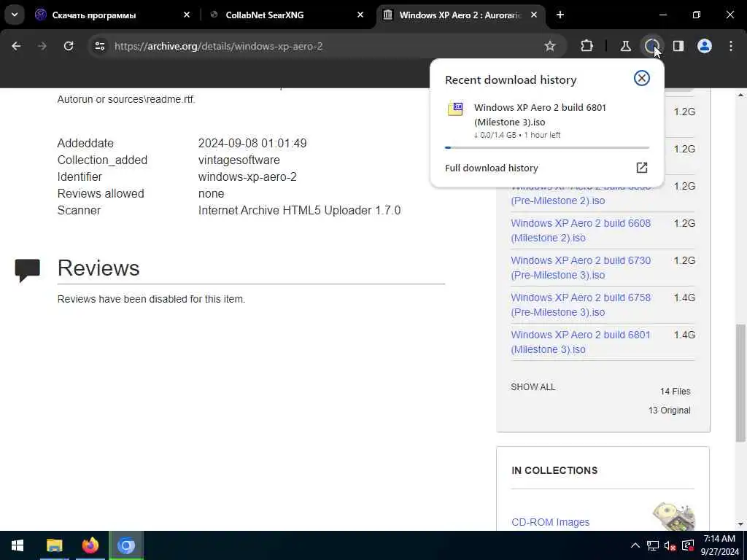Click the forward navigation arrow
The image size is (747, 560).
tap(42, 46)
